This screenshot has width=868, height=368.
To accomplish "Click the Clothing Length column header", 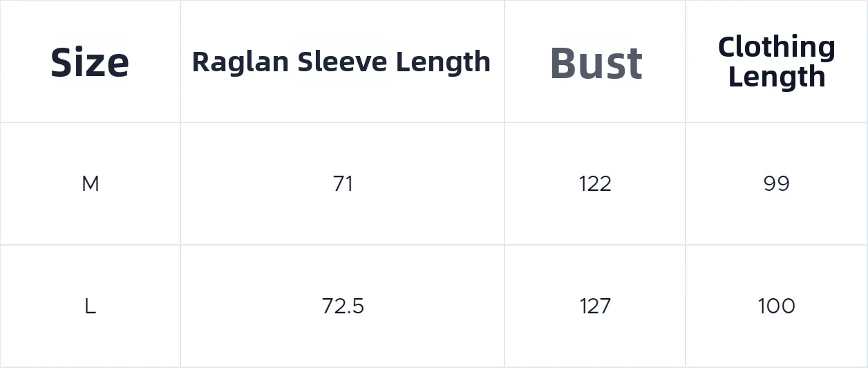I will 776,62.
